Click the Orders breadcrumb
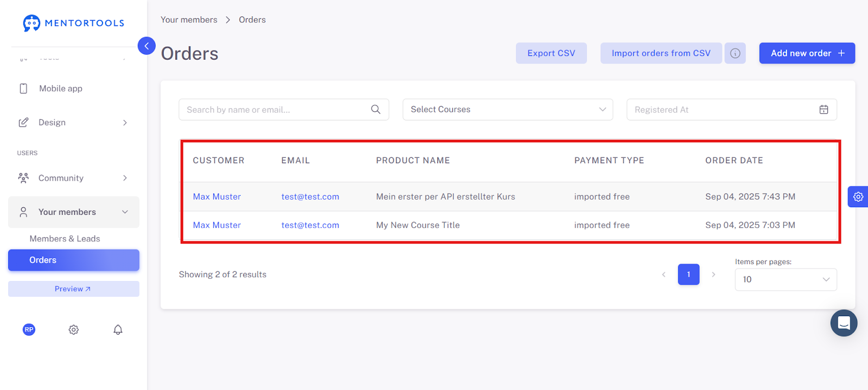Screen dimensions: 868x390 252,20
